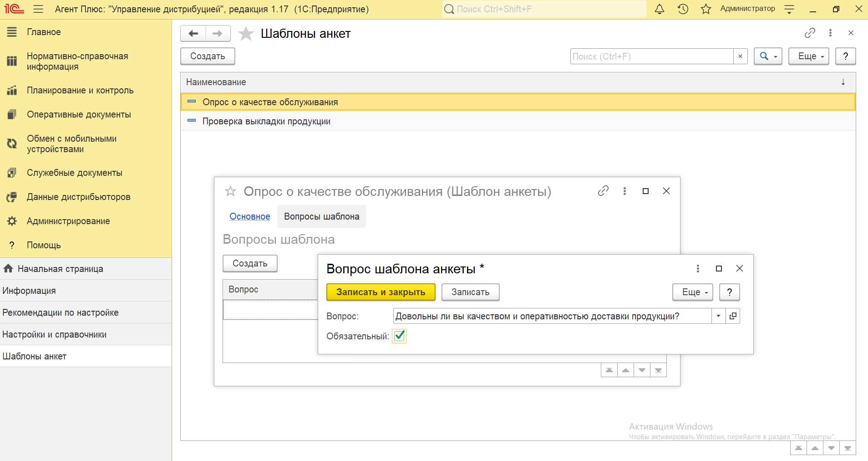Open kebab menu in Шаблон анкеты window
868x461 pixels.
(x=624, y=191)
